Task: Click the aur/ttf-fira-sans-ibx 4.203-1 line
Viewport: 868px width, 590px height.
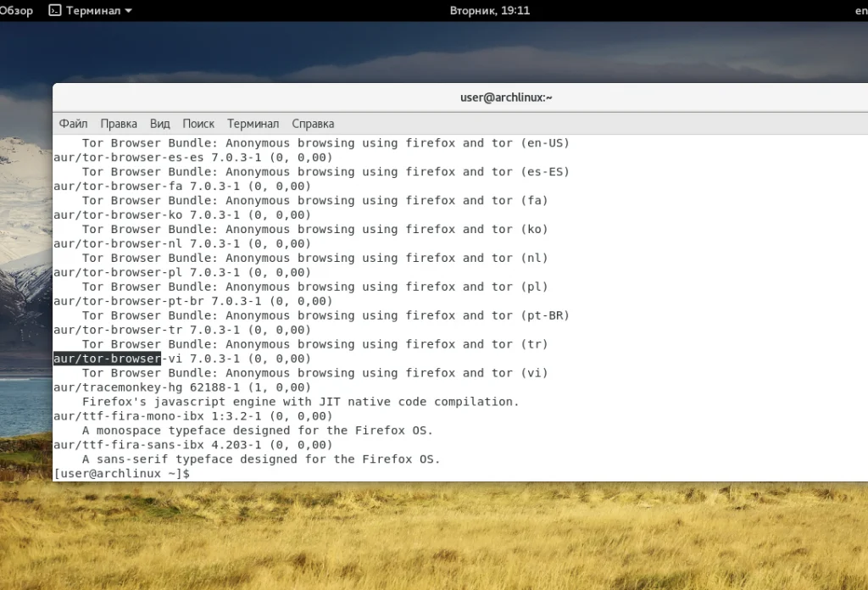Action: click(x=192, y=445)
